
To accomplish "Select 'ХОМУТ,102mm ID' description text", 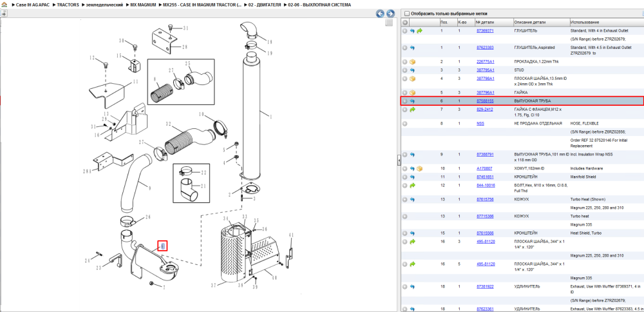I will click(529, 168).
